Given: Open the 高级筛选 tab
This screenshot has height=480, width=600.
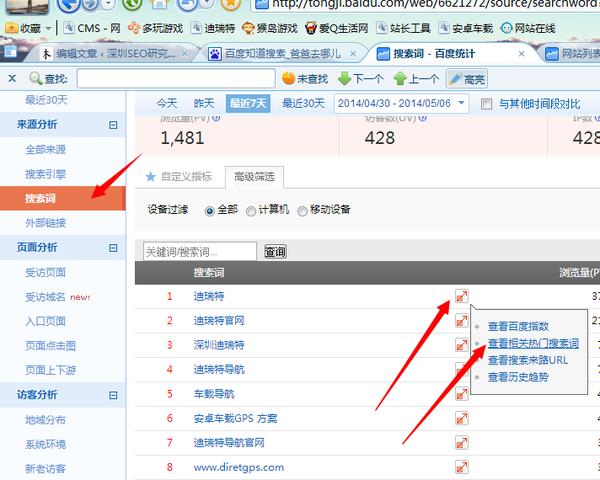Looking at the screenshot, I should 254,176.
